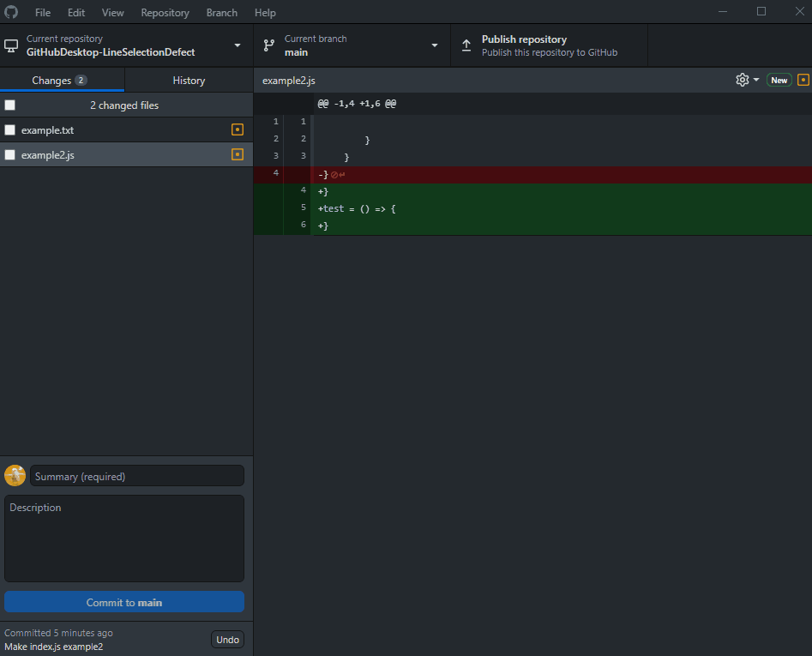Open the Repository menu
The height and width of the screenshot is (656, 812).
tap(163, 12)
